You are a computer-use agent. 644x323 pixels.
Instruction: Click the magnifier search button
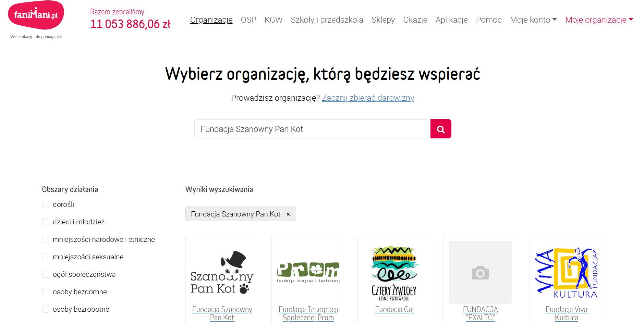click(441, 129)
